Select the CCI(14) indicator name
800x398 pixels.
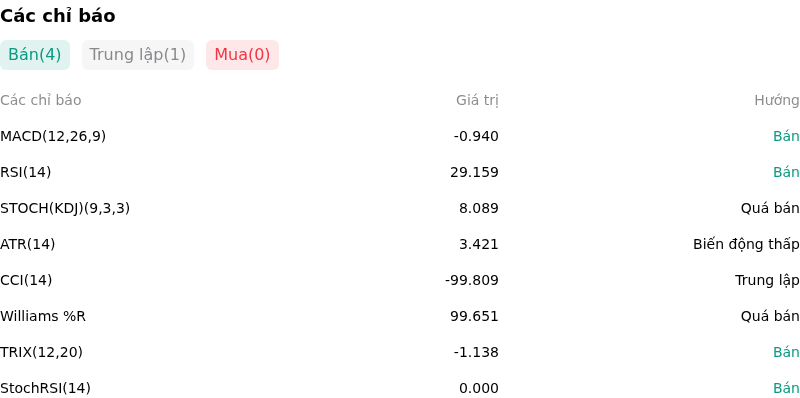(x=26, y=280)
